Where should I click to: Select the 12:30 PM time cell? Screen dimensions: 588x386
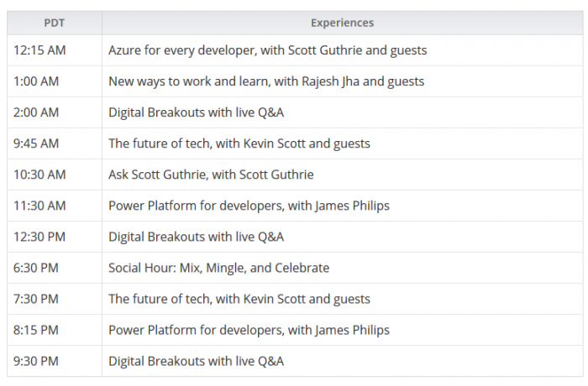coord(39,237)
